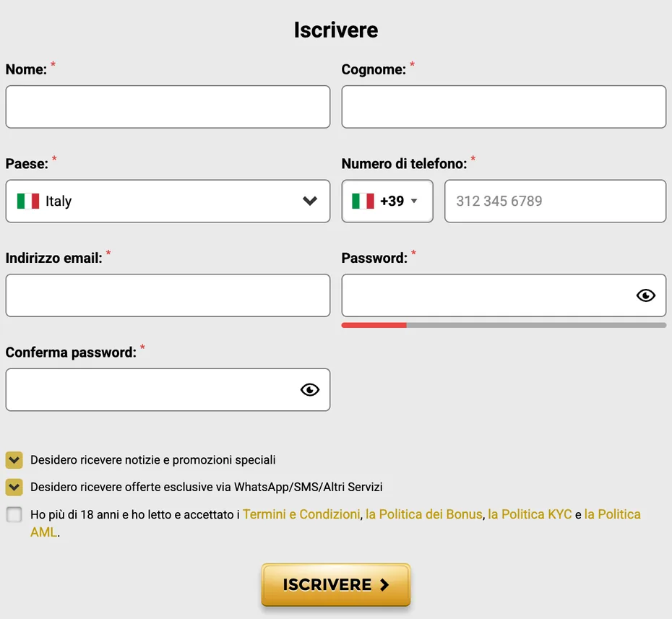The height and width of the screenshot is (619, 672).
Task: Click the 'Password:' label above the strength meter
Action: [374, 259]
